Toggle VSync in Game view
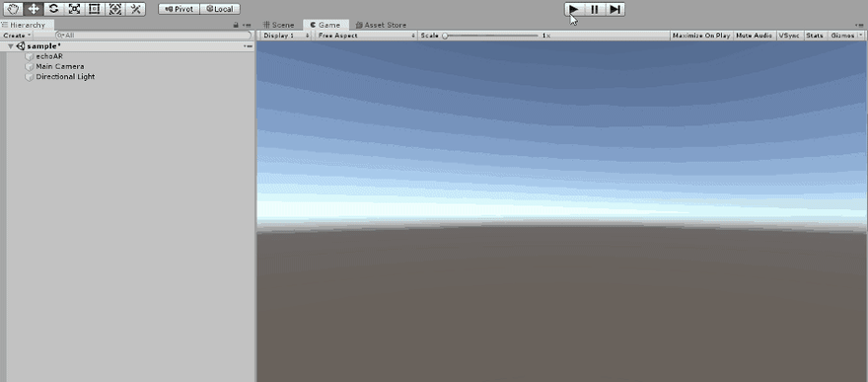This screenshot has height=382, width=868. pos(789,36)
